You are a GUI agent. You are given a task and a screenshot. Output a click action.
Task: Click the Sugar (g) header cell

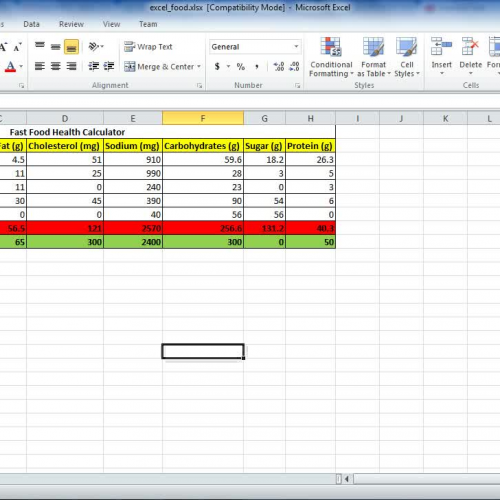(x=265, y=146)
